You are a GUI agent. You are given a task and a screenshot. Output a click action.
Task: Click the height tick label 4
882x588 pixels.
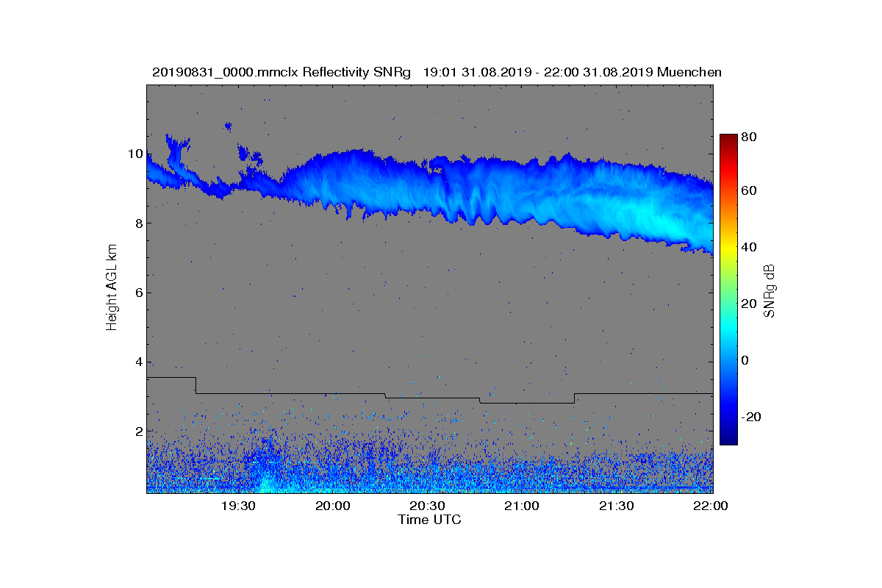[137, 362]
